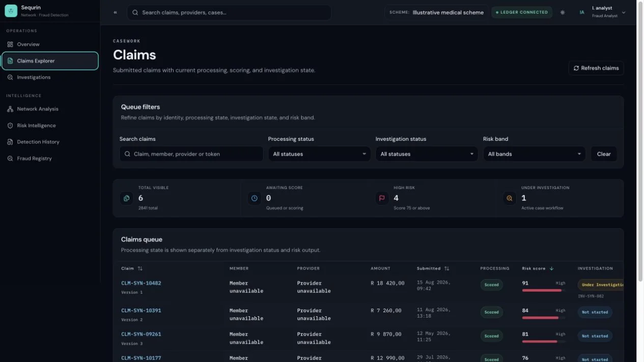The image size is (644, 362).
Task: Click the refresh icon in Refresh claims
Action: (x=576, y=68)
